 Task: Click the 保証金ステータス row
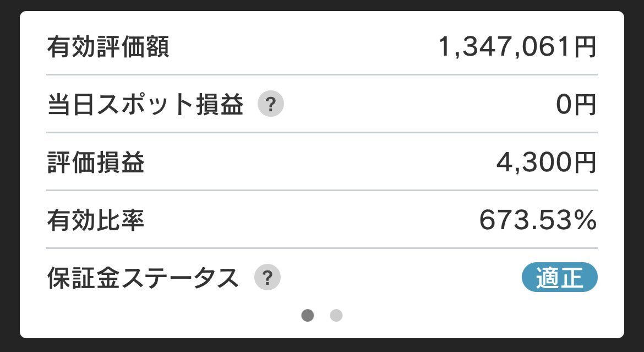[322, 278]
